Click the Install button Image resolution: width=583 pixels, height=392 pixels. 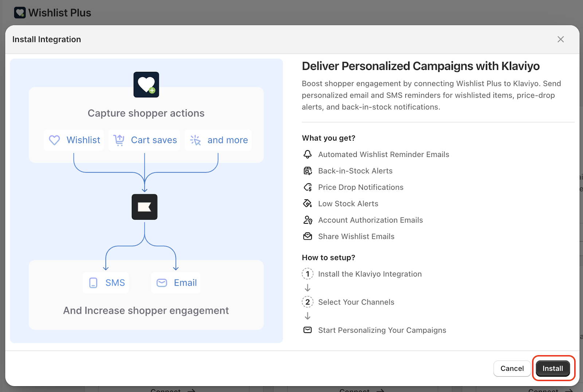click(x=553, y=368)
